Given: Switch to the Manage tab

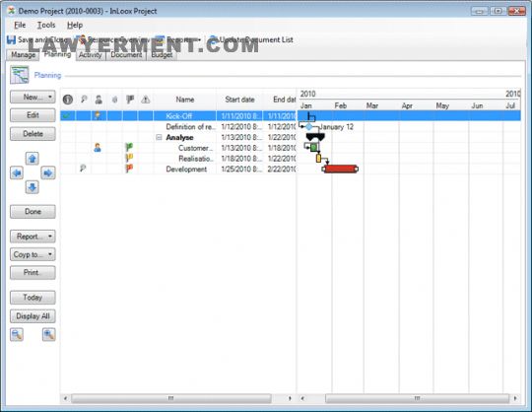Looking at the screenshot, I should 23,54.
